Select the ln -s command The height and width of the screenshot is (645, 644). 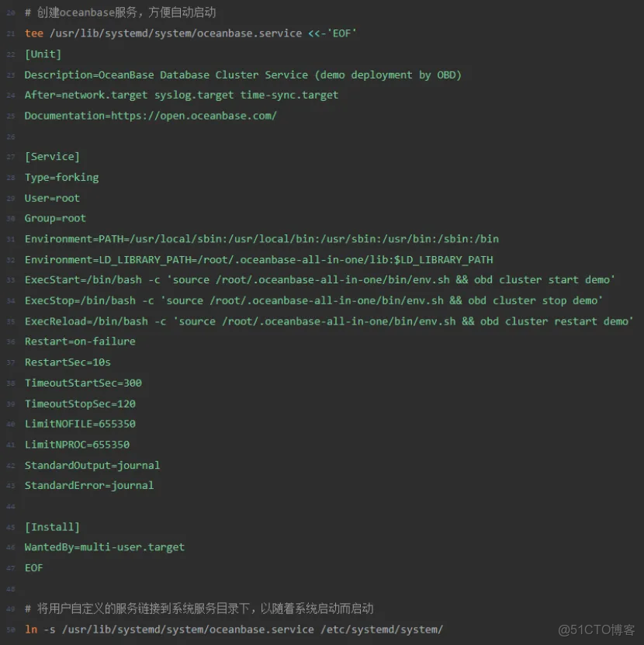37,629
